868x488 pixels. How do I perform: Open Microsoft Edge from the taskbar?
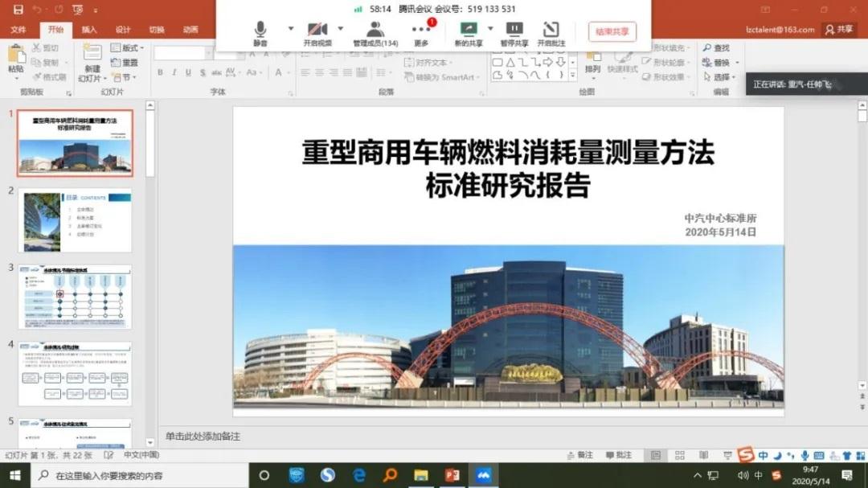[x=358, y=475]
